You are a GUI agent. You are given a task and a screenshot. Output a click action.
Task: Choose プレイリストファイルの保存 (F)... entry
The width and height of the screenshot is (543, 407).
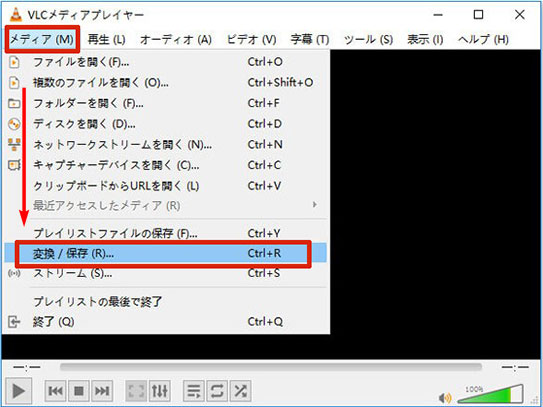(166, 233)
